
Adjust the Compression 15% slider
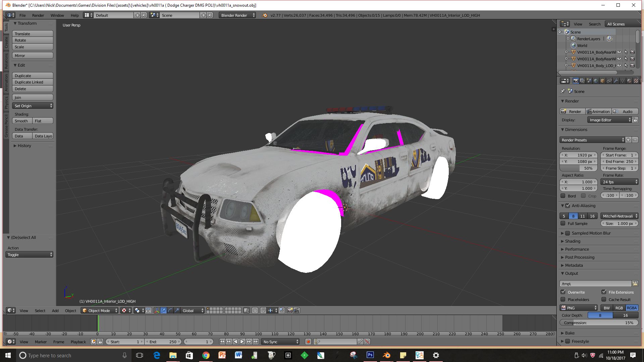pos(599,322)
